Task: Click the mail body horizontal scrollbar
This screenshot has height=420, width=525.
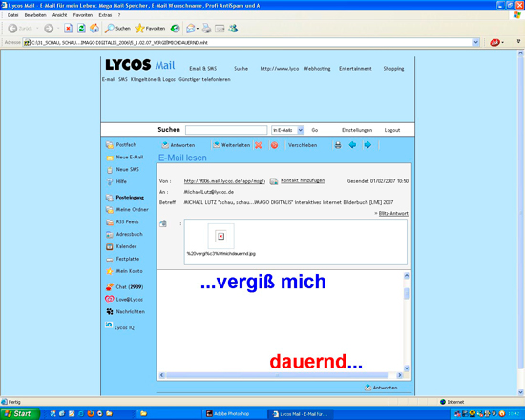Action: coord(281,375)
